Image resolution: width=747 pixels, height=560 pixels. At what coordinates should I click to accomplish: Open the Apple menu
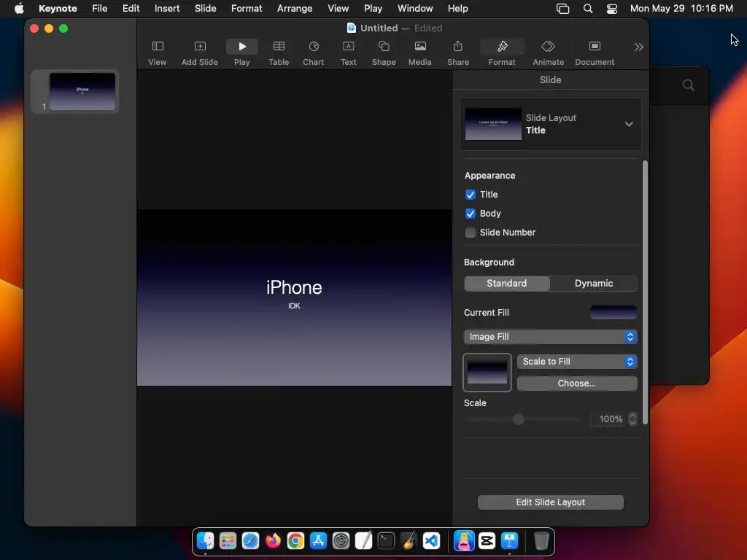pyautogui.click(x=19, y=9)
